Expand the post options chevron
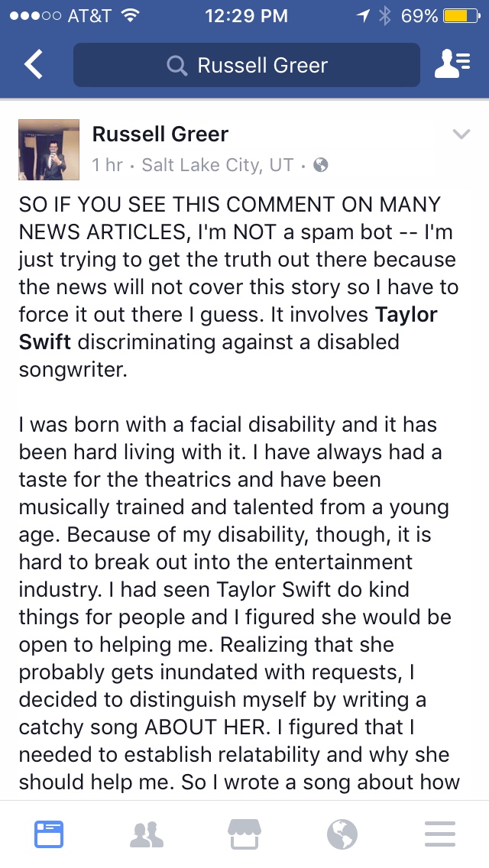 pyautogui.click(x=461, y=134)
